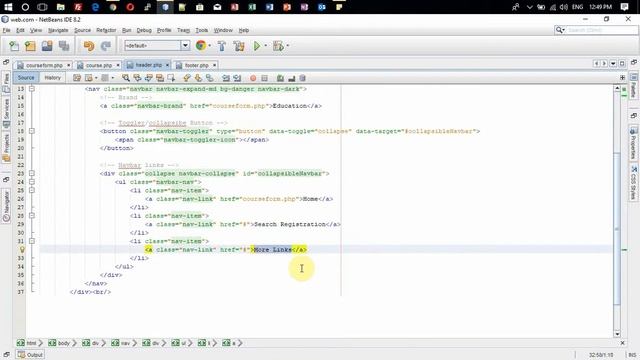This screenshot has height=360, width=640.
Task: Shift the line left using the editor toolbar
Action: pos(226,78)
